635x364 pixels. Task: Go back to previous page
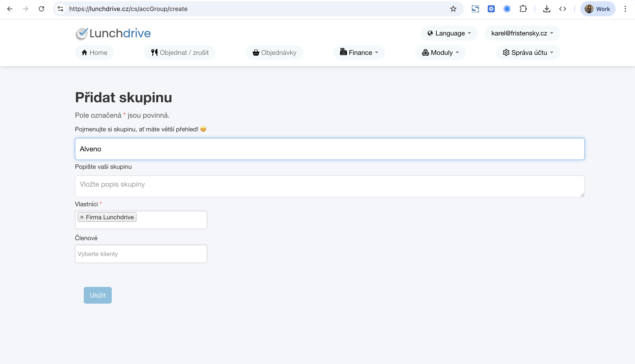(10, 9)
